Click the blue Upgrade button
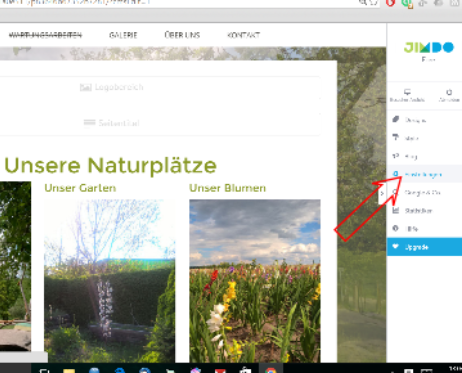 pyautogui.click(x=424, y=247)
